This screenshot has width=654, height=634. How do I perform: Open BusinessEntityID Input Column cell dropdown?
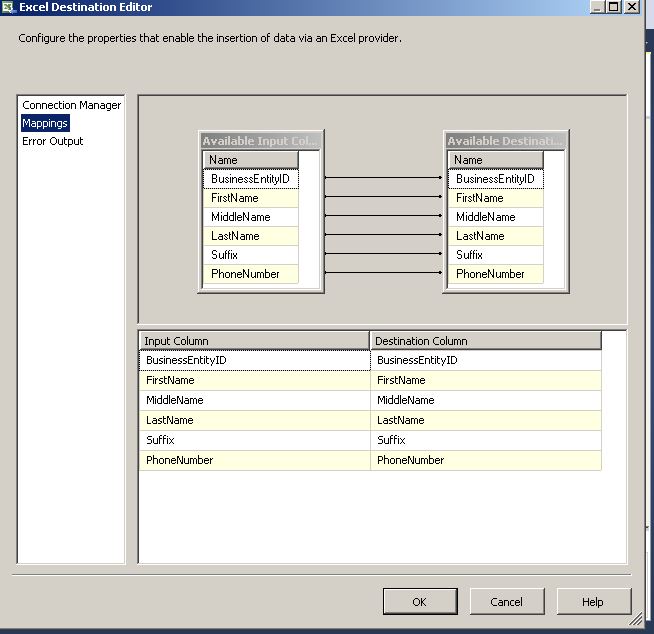[x=255, y=360]
